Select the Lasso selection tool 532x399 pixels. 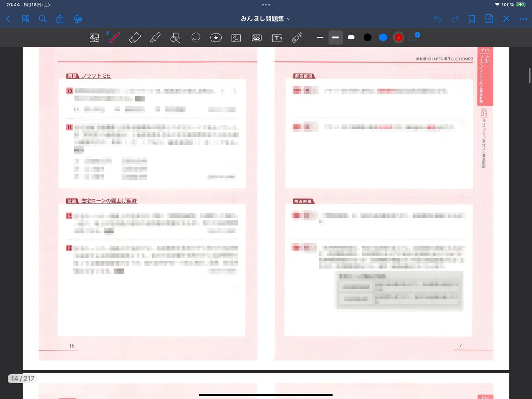point(196,37)
